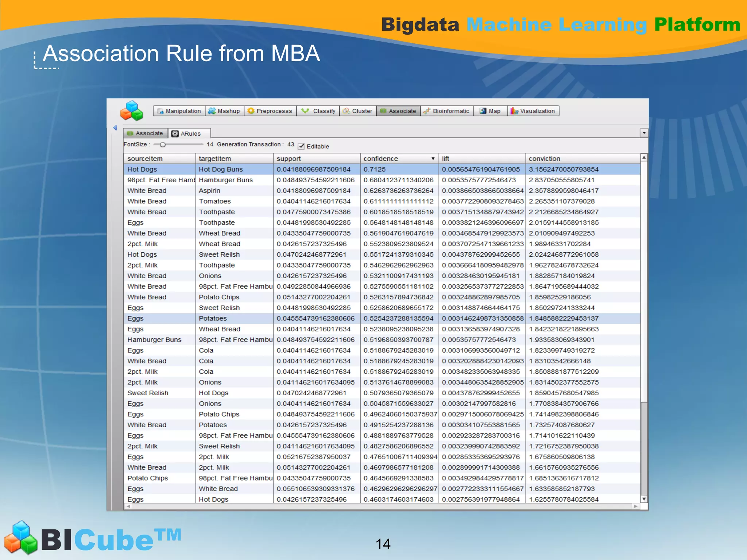Click the table scroll up arrow

[x=644, y=157]
